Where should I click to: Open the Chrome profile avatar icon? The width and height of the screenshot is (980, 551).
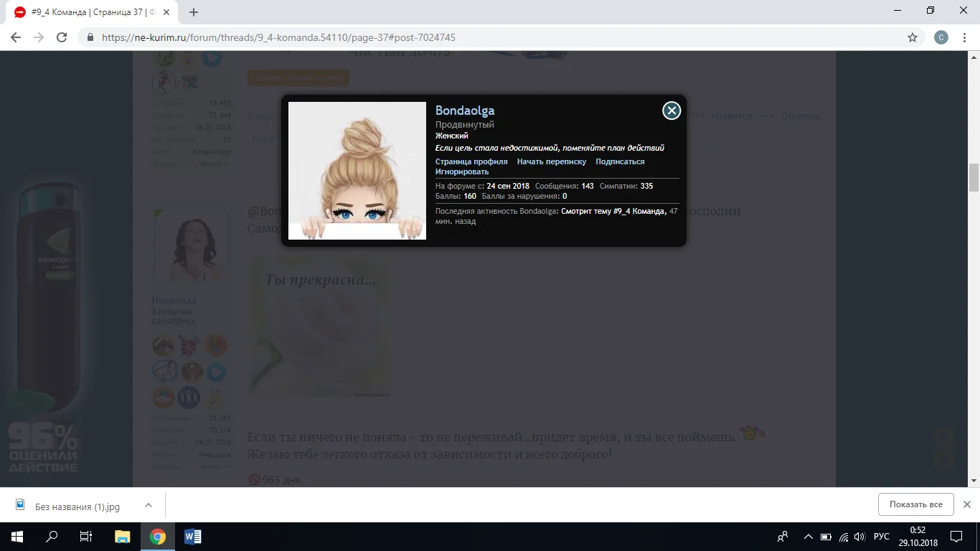click(941, 37)
